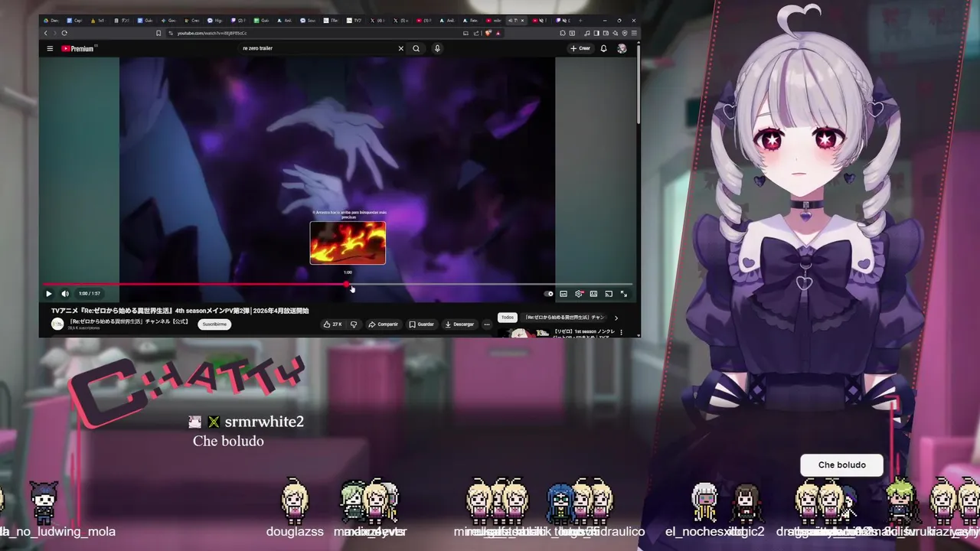Select the Re:ゼロから始める異世界生活 filter chip

point(564,318)
